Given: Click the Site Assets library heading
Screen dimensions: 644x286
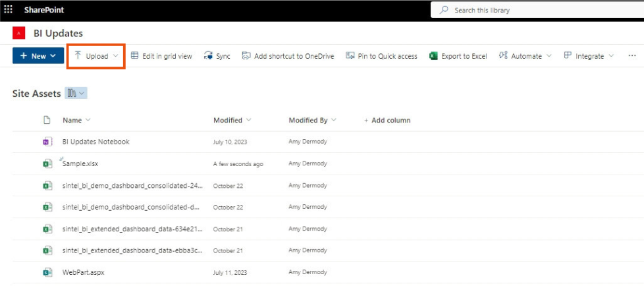Looking at the screenshot, I should (37, 94).
